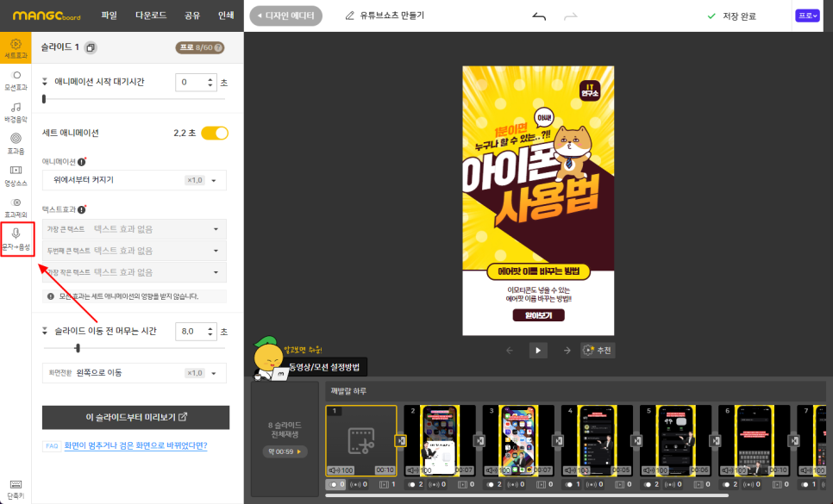Click stepper arrows of the 8.0 초 field
833x504 pixels.
pyautogui.click(x=210, y=332)
